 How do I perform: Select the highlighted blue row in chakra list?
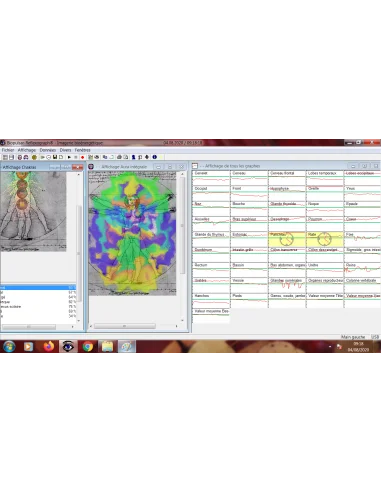[x=38, y=287]
